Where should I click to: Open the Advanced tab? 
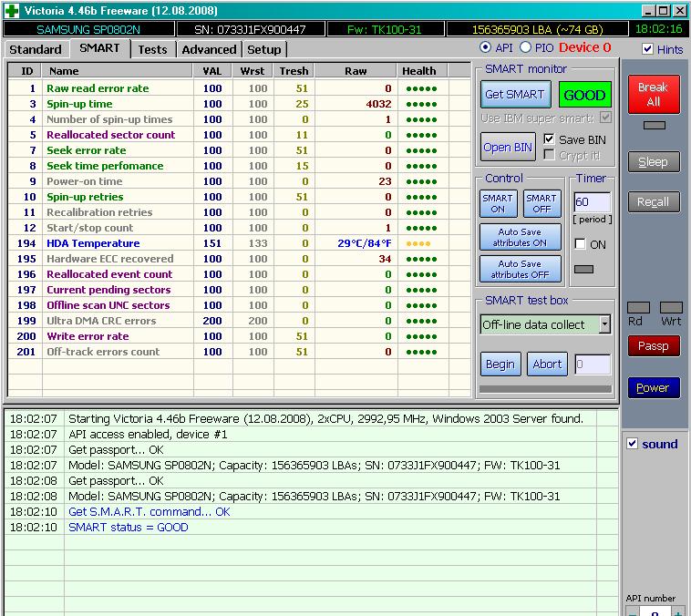coord(209,49)
